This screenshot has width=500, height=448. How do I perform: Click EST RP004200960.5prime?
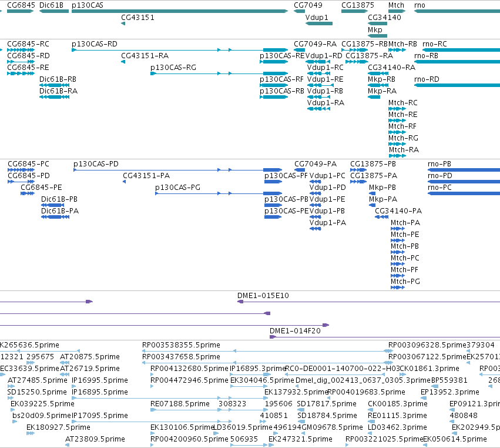coord(189,439)
